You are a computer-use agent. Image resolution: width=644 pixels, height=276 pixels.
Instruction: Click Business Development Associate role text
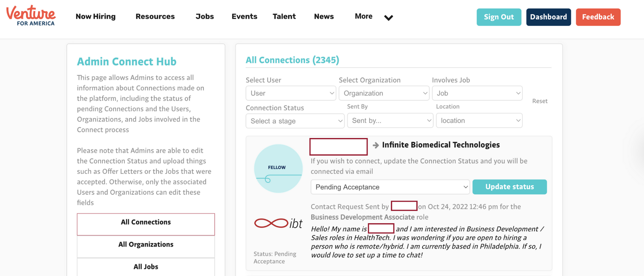363,217
